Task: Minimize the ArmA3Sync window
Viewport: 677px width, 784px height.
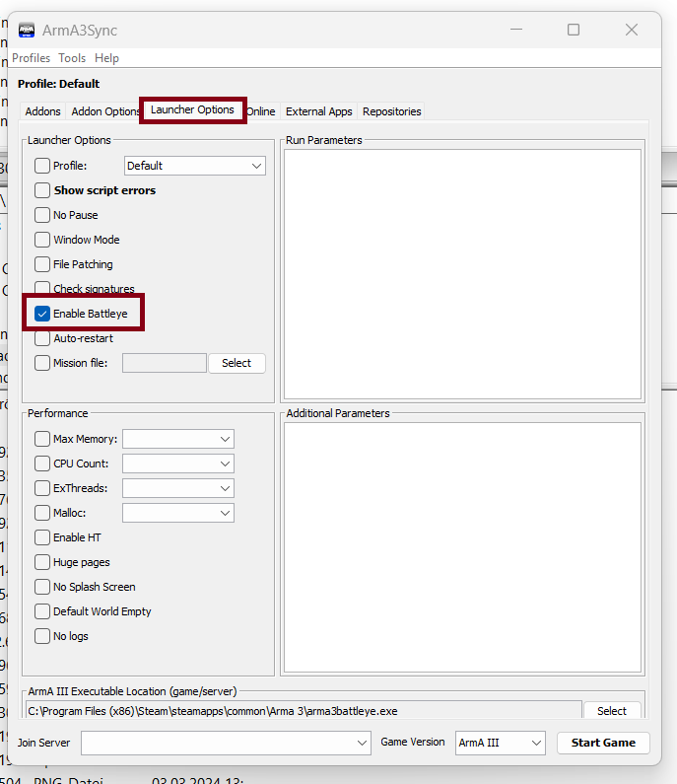Action: [516, 30]
